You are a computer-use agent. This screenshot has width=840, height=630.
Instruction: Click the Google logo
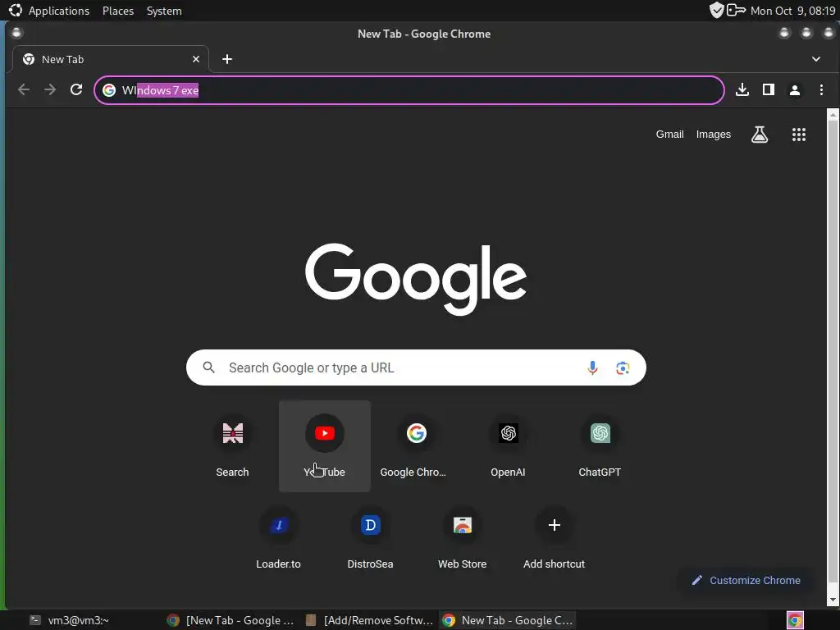416,279
